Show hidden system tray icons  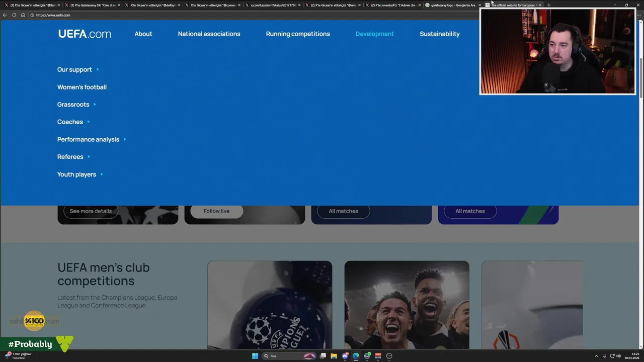point(597,356)
